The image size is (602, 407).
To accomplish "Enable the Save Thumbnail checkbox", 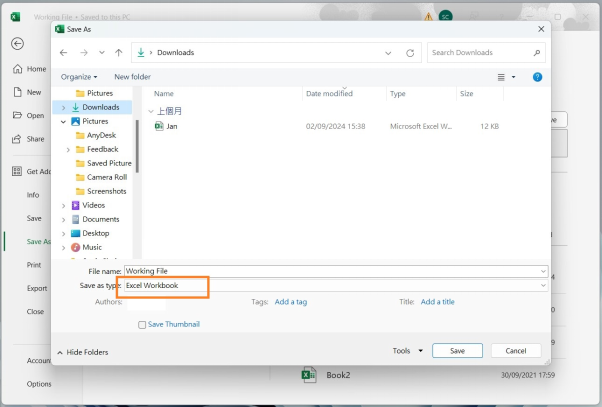I will click(142, 324).
